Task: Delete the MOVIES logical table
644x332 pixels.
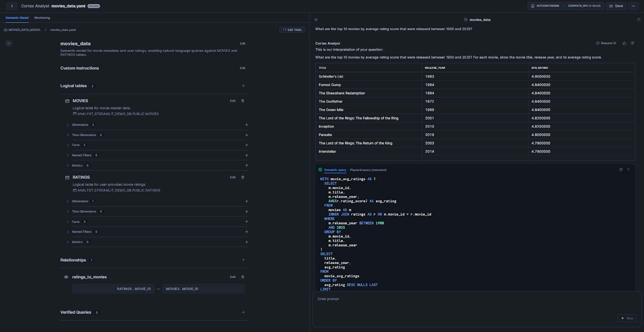Action: point(243,101)
